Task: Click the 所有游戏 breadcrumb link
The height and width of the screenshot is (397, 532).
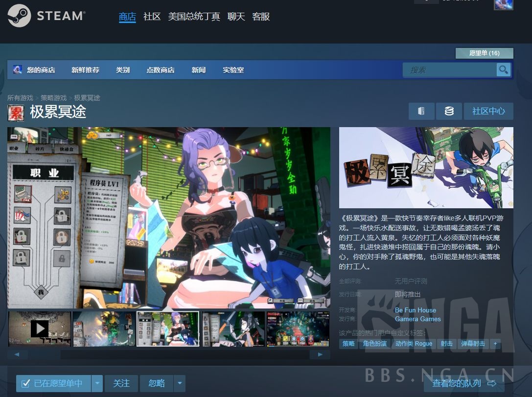Action: tap(21, 98)
